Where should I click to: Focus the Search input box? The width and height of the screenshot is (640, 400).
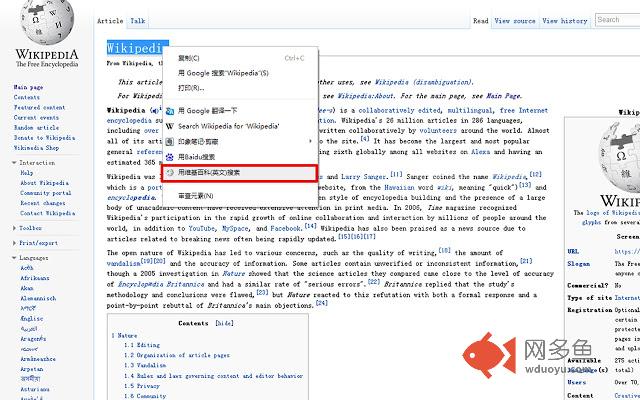tap(618, 20)
